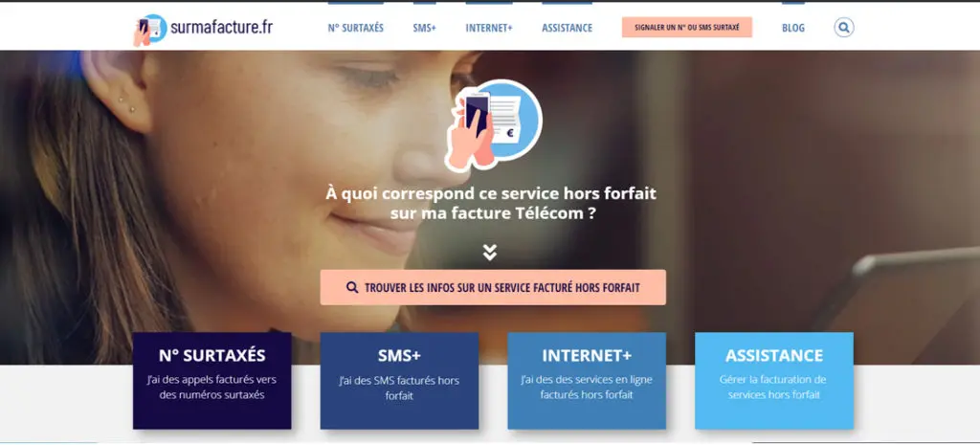Click Signaler un N° ou SMS surtaxé button
This screenshot has height=445, width=980.
pyautogui.click(x=687, y=28)
